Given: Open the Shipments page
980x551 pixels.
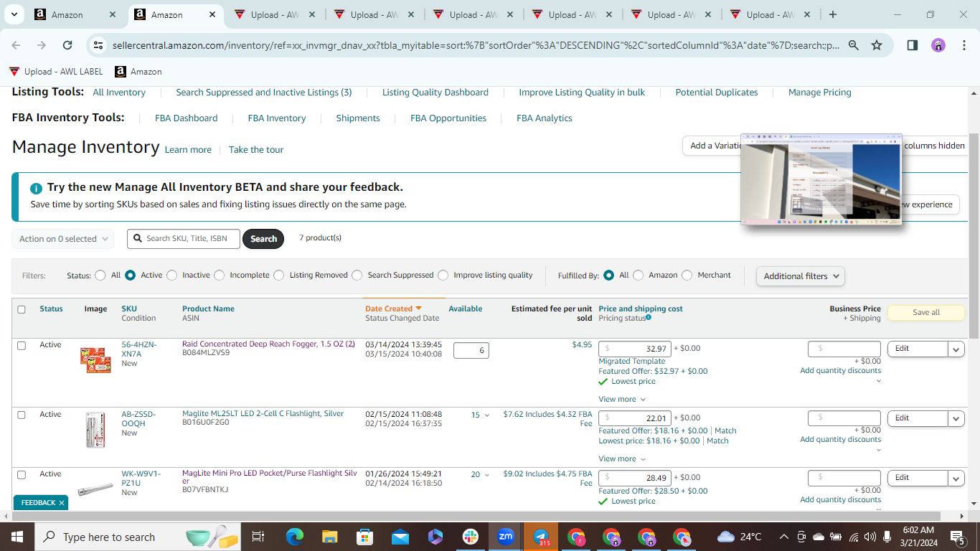Looking at the screenshot, I should (x=358, y=118).
